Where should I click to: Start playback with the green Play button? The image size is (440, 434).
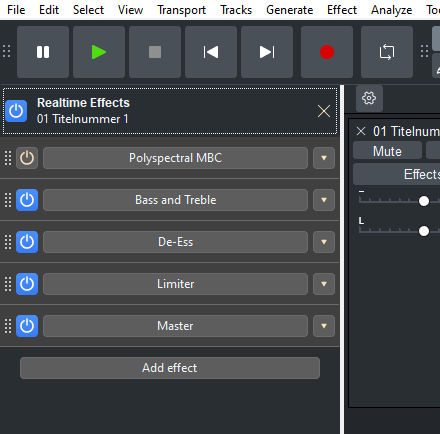tap(99, 52)
